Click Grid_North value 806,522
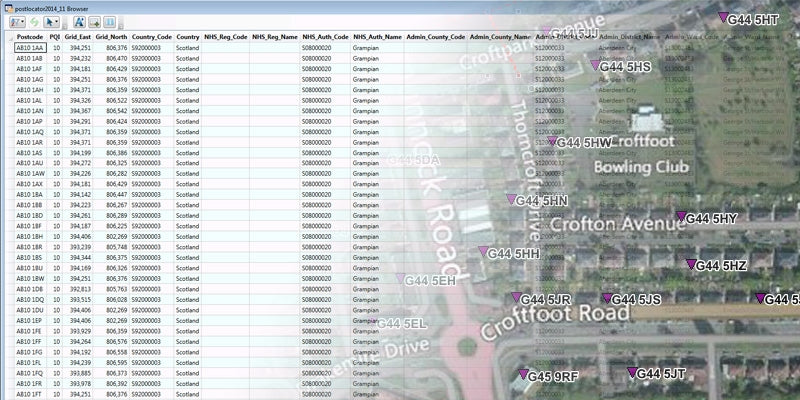The image size is (800, 400). click(x=117, y=101)
